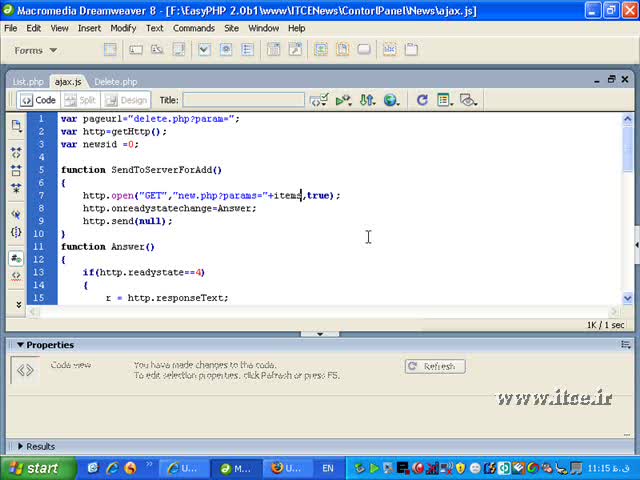Open the File menu
This screenshot has width=640, height=480.
point(11,28)
